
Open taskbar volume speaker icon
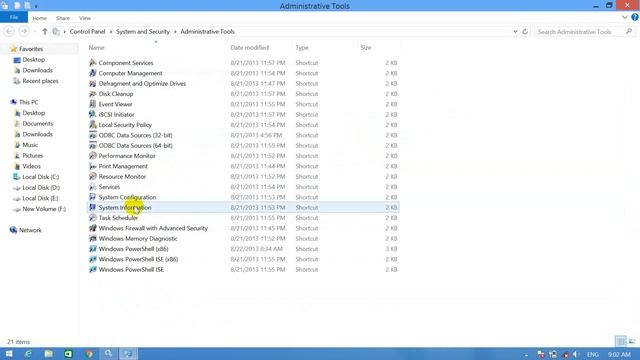click(x=576, y=354)
